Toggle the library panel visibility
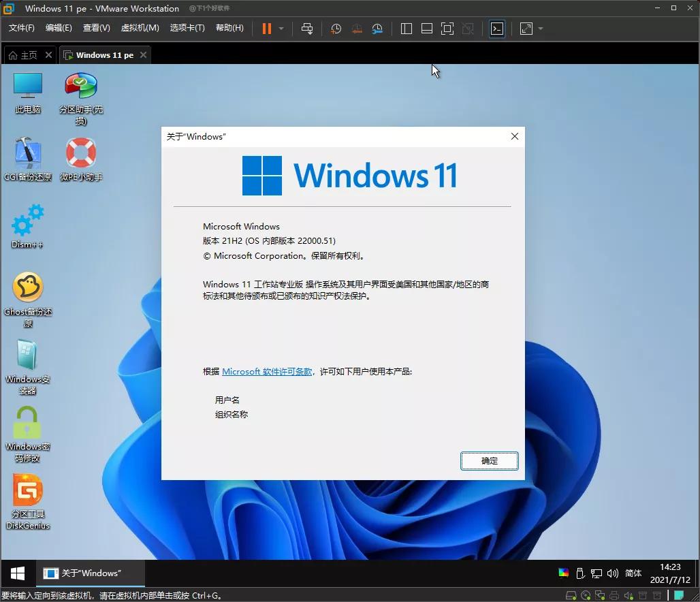This screenshot has width=700, height=602. click(406, 29)
